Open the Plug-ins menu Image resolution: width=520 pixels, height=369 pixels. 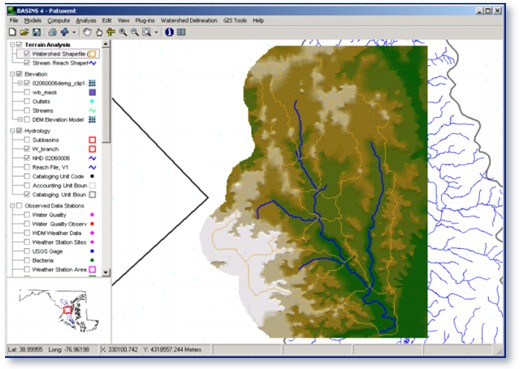pyautogui.click(x=145, y=20)
